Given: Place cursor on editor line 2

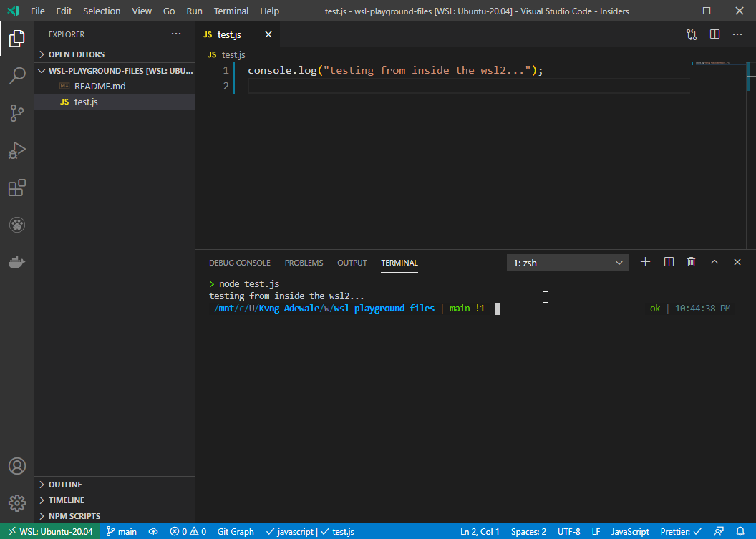Looking at the screenshot, I should (x=467, y=86).
